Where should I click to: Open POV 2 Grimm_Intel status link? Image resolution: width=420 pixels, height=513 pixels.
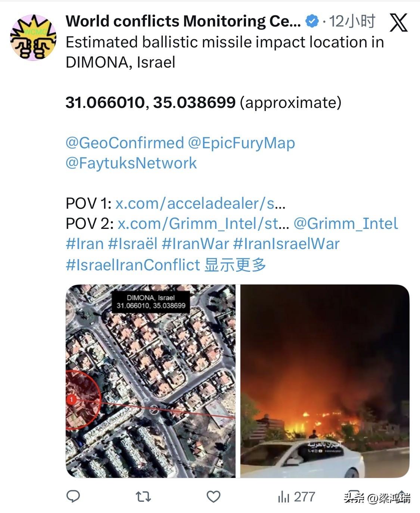click(x=203, y=224)
